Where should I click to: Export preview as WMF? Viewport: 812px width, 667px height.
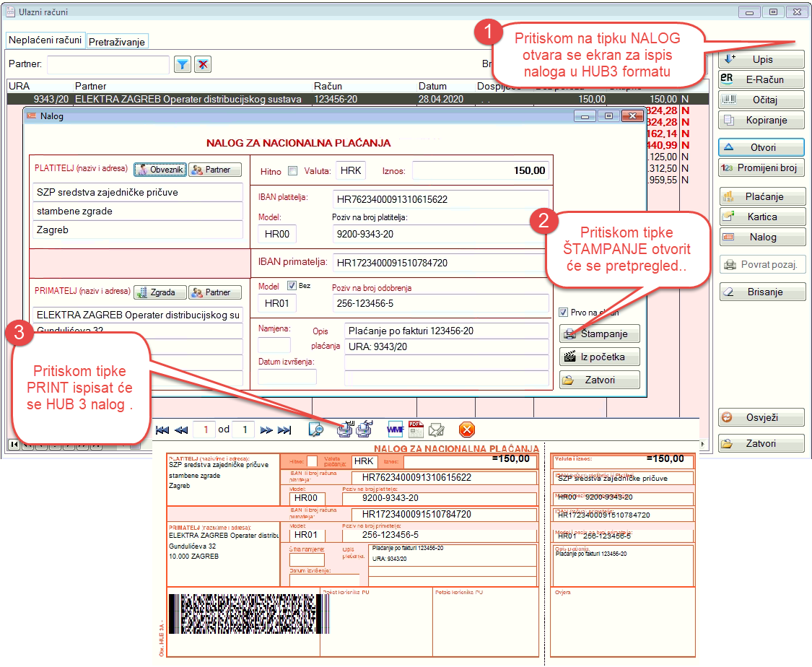pos(395,430)
